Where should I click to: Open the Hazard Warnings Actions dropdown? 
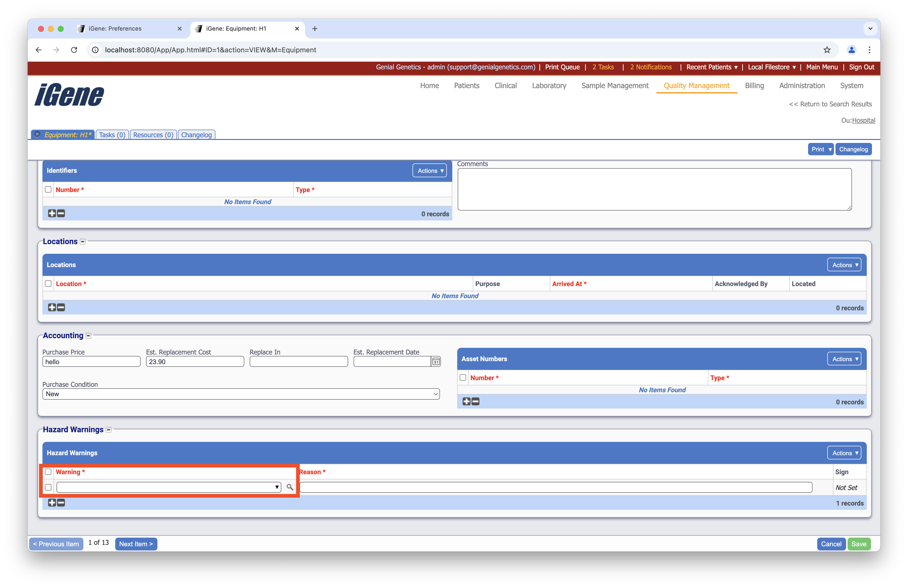coord(844,453)
